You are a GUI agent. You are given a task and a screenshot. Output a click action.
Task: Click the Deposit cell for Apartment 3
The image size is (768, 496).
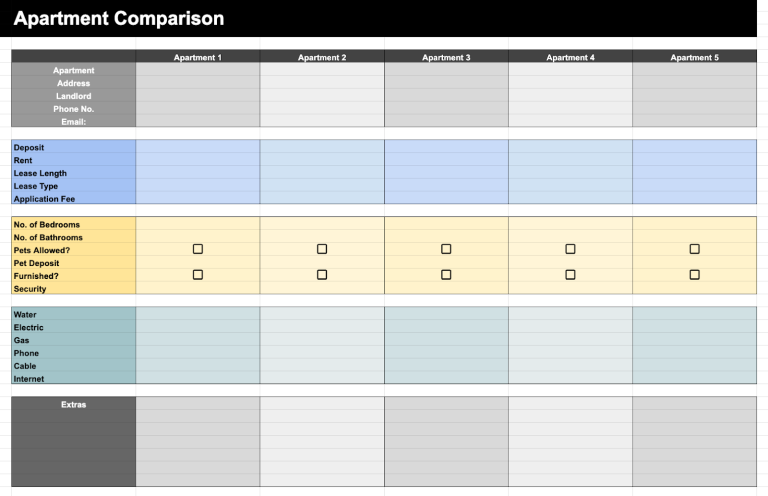tap(446, 147)
